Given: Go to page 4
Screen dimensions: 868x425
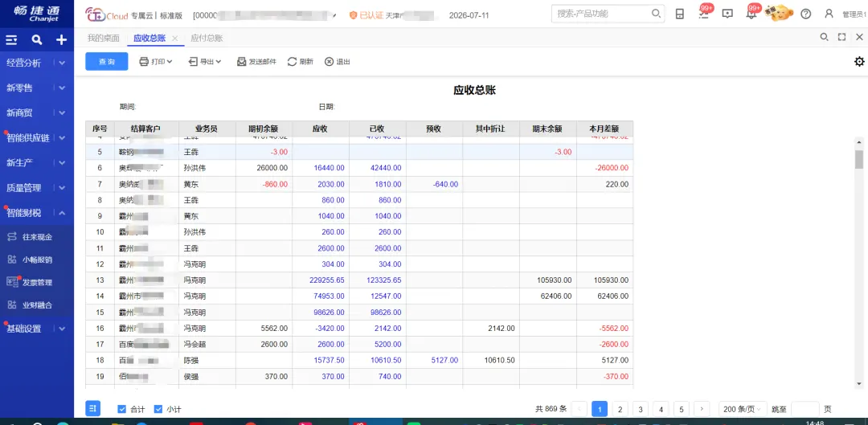Looking at the screenshot, I should pos(661,410).
